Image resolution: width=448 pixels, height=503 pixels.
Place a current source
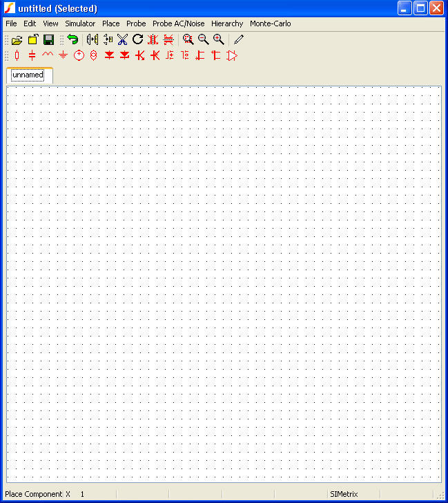point(94,55)
